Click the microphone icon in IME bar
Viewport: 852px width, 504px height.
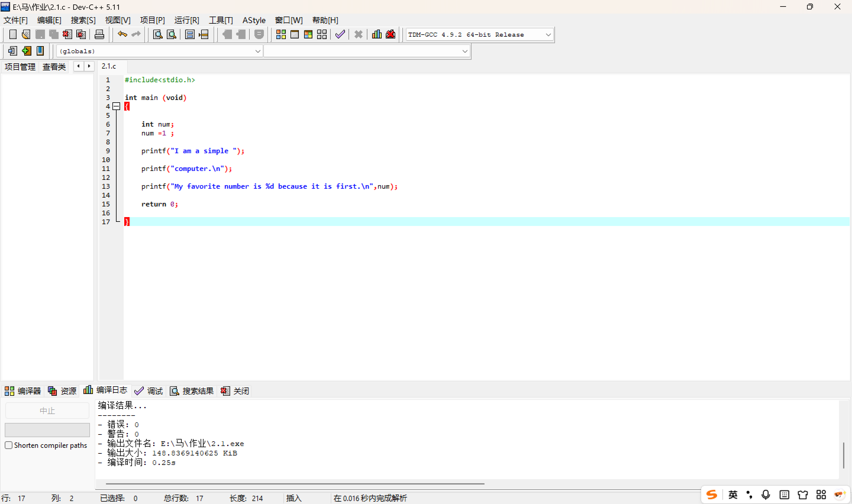(765, 495)
